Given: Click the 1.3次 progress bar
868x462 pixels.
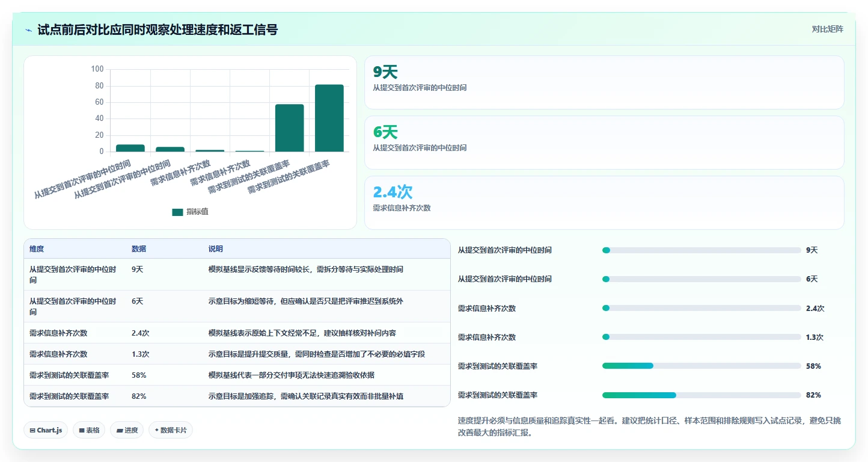Looking at the screenshot, I should point(701,337).
